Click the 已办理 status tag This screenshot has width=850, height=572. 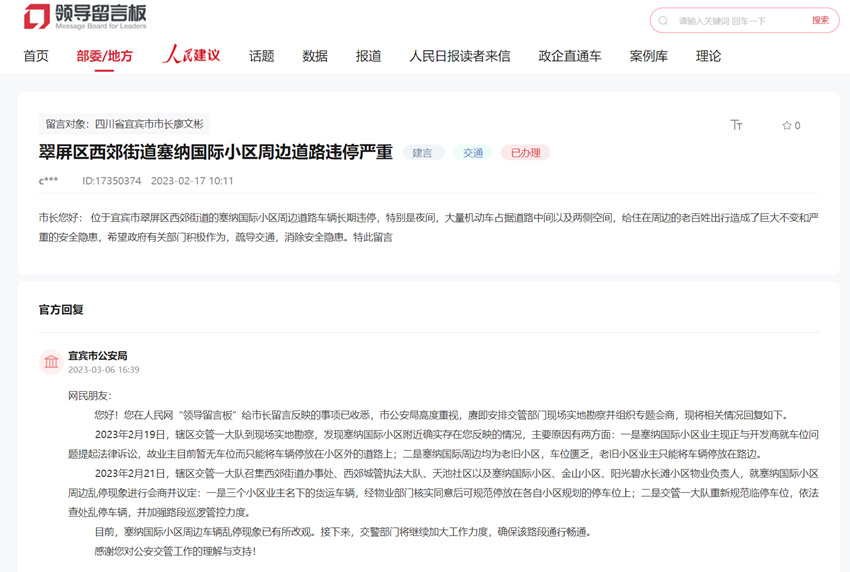(525, 153)
